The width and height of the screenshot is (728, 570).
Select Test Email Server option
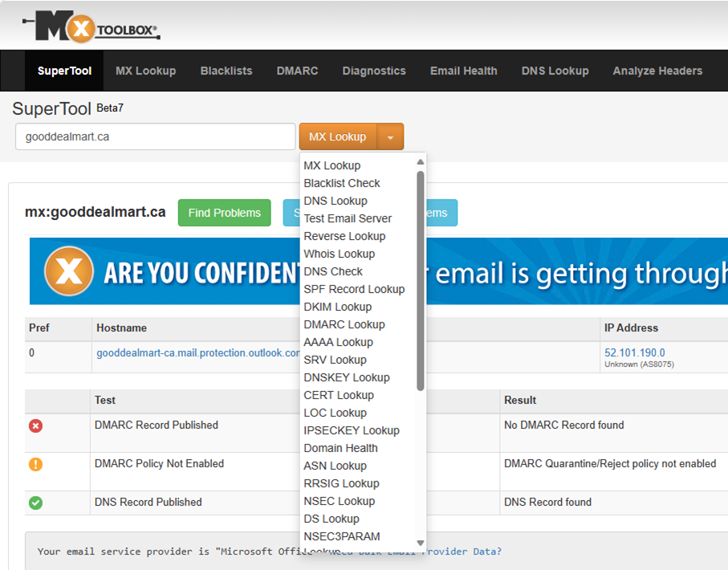(x=348, y=219)
